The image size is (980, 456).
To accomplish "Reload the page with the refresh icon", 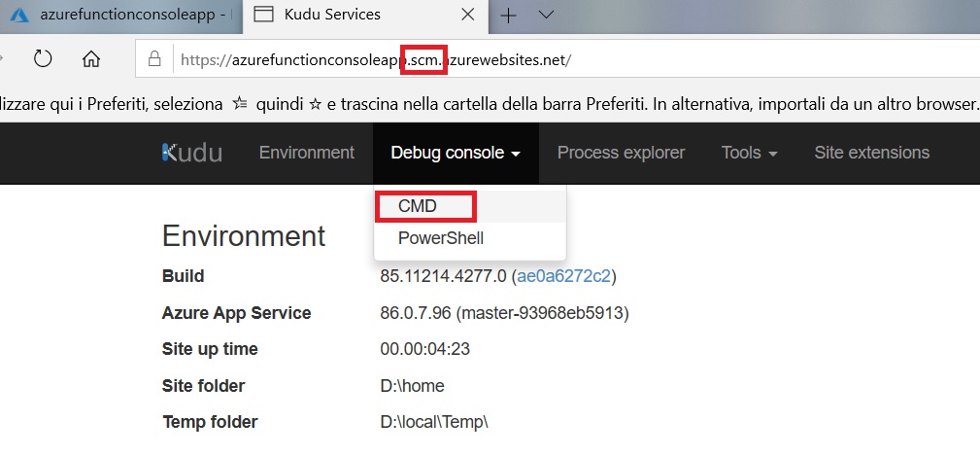I will tap(43, 58).
